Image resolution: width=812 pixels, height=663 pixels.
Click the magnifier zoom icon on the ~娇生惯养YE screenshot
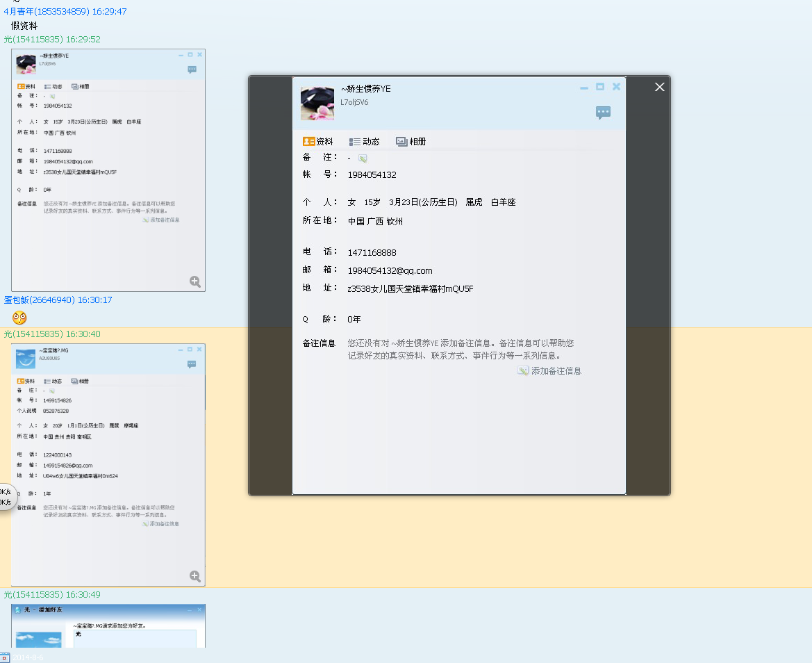(195, 281)
